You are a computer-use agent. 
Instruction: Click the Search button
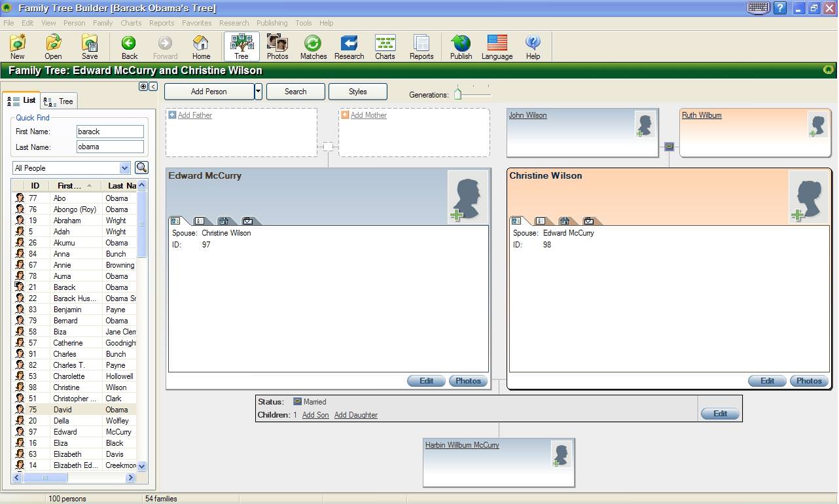296,92
